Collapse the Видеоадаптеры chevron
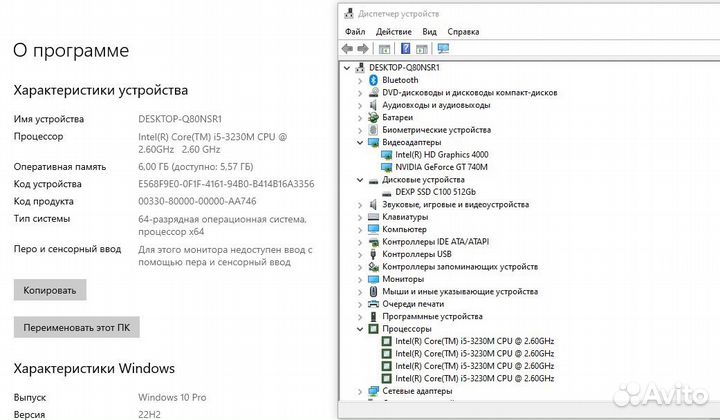Screen dimensions: 720x420 point(360,143)
